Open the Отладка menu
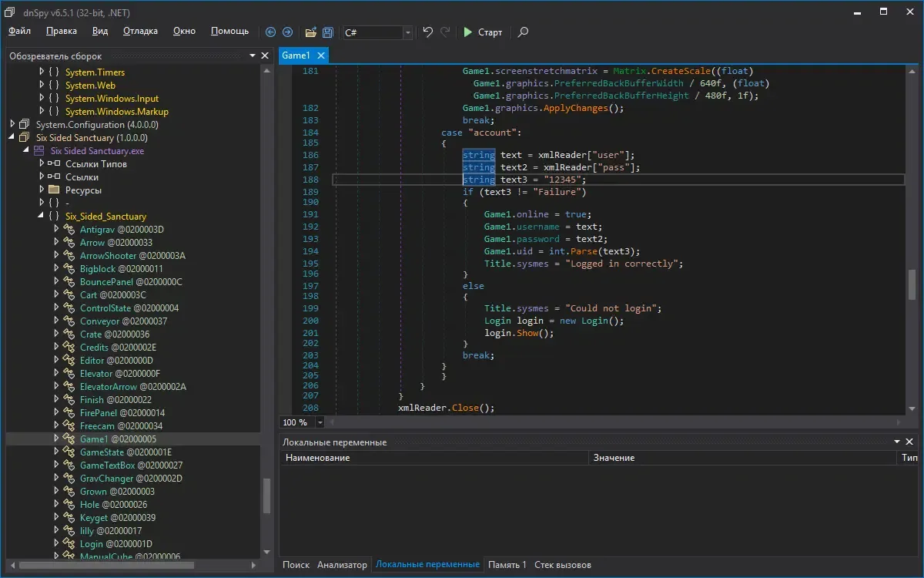This screenshot has height=578, width=924. point(139,31)
